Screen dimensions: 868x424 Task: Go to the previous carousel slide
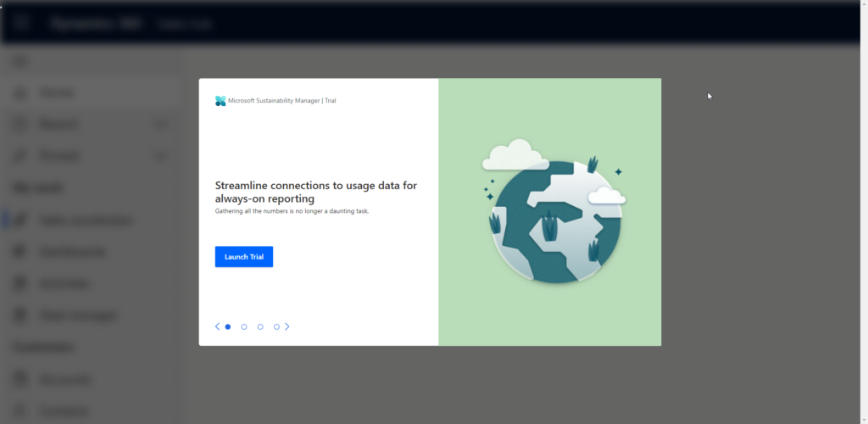pyautogui.click(x=218, y=326)
